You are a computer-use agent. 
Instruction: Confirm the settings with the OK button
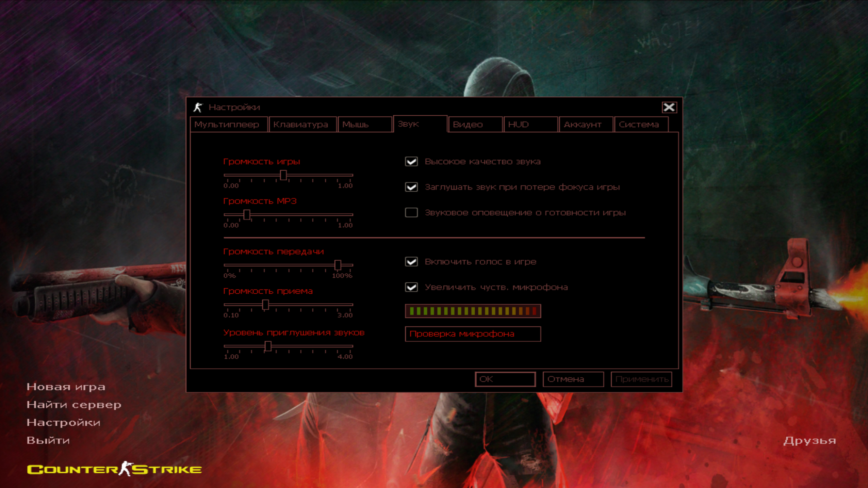coord(505,379)
